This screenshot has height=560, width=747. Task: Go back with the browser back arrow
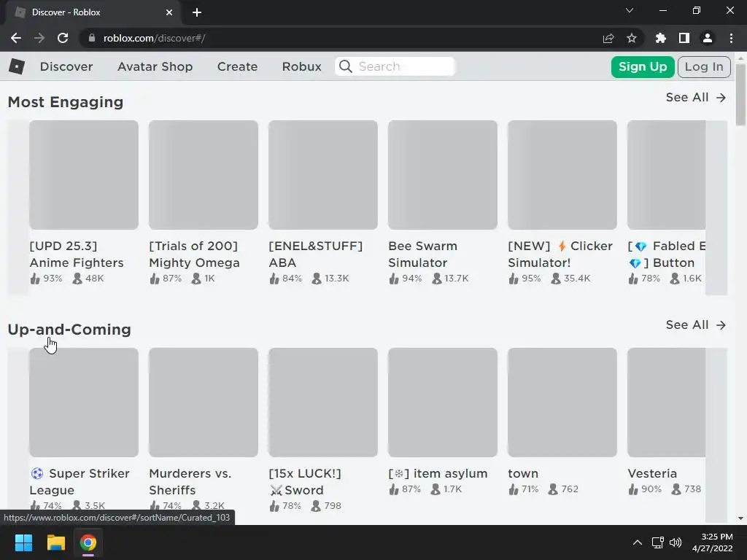click(16, 38)
